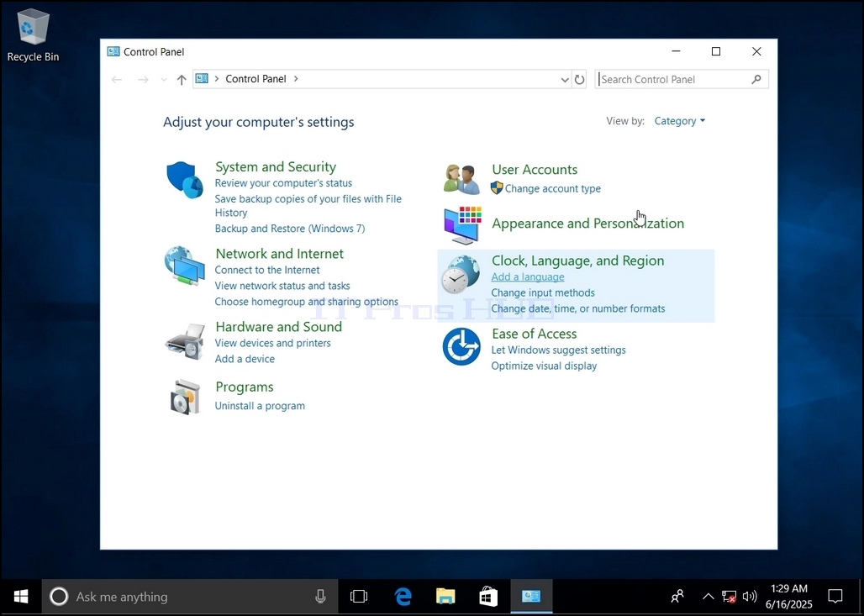Click Let Windows suggest settings

tap(558, 350)
